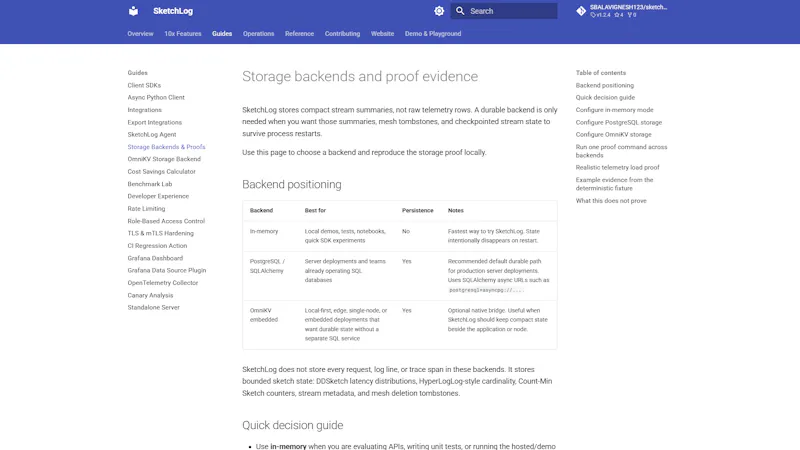Click the SketchLog site title
800x450 pixels.
173,11
